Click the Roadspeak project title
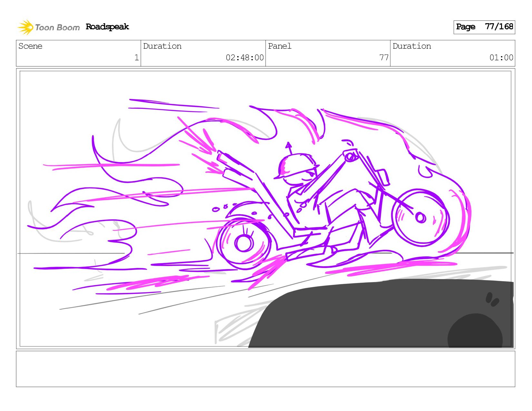 [x=107, y=27]
